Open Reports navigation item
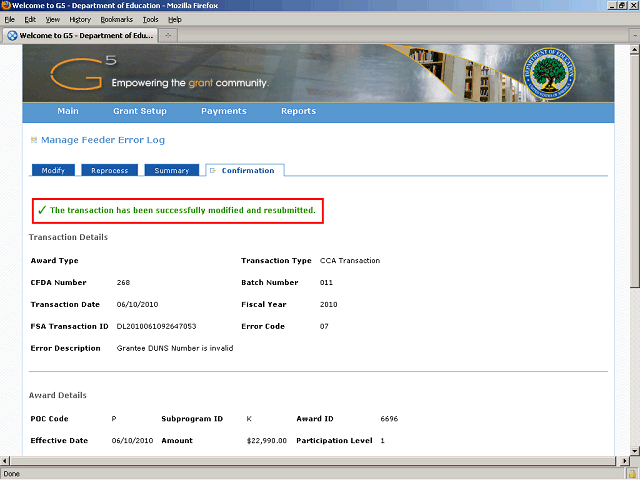The image size is (640, 480). click(x=298, y=111)
